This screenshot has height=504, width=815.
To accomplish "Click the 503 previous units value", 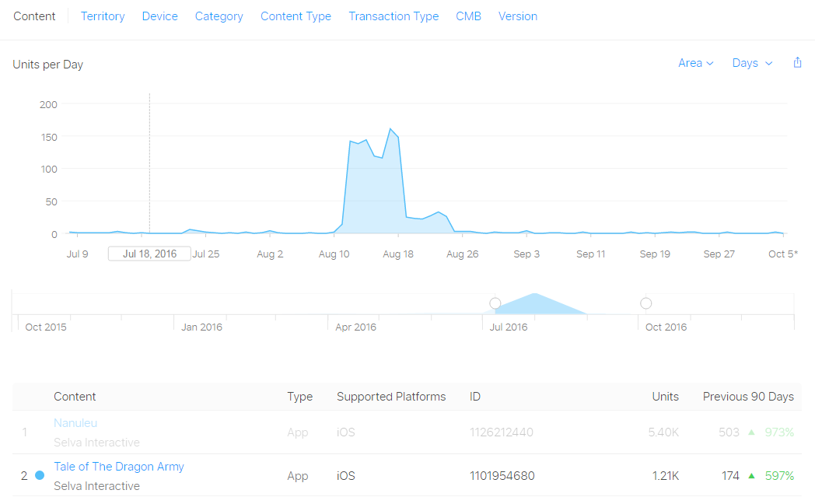I will click(x=729, y=432).
